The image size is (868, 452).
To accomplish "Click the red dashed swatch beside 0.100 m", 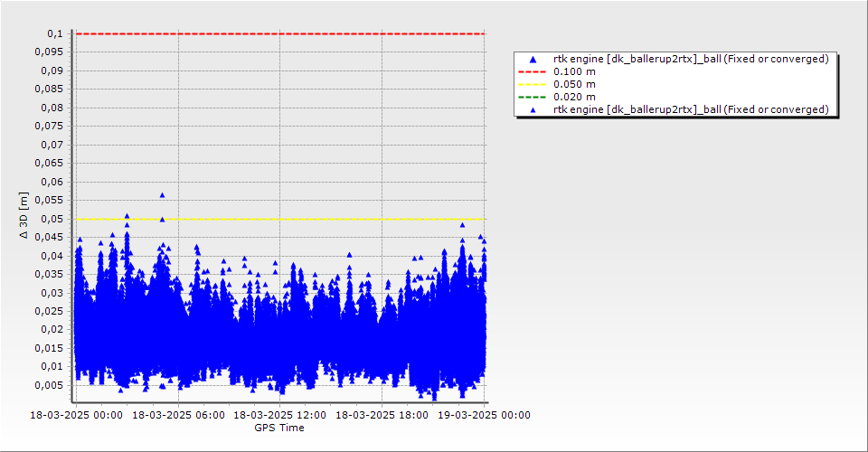I will 532,72.
